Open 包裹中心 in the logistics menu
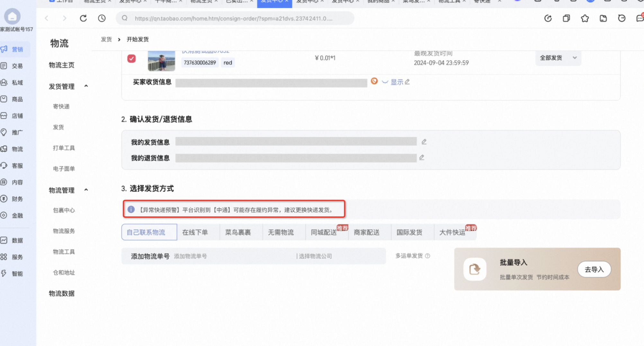The width and height of the screenshot is (644, 346). [x=64, y=210]
